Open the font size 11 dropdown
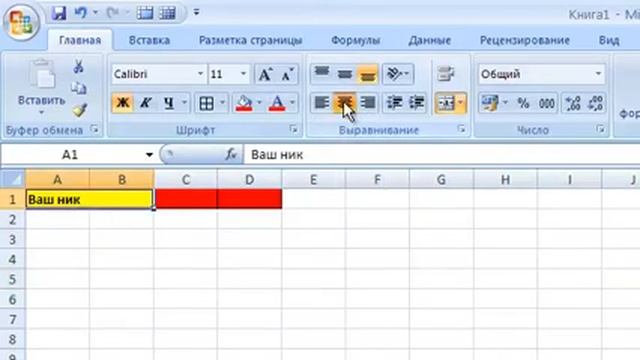The width and height of the screenshot is (640, 360). (x=243, y=74)
